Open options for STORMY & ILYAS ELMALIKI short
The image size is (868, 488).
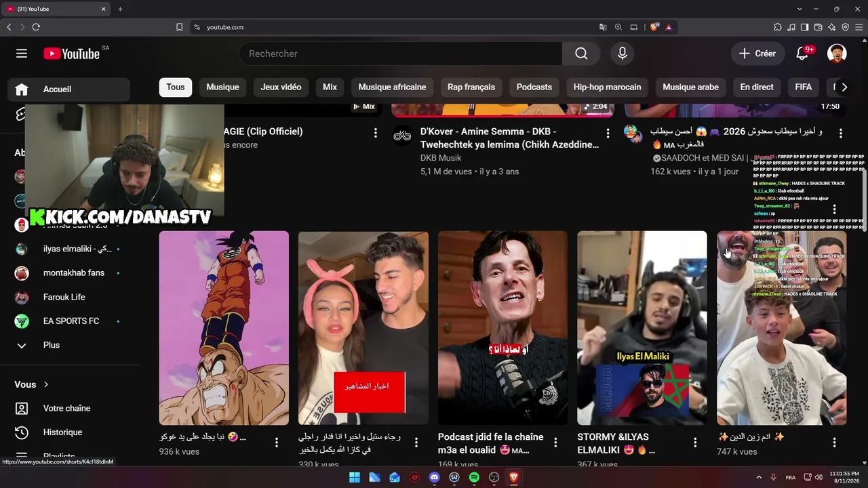pos(695,443)
